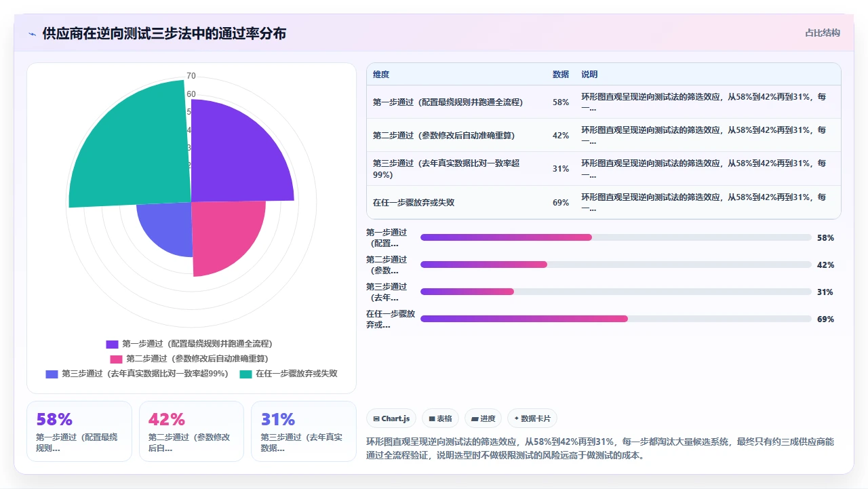This screenshot has height=489, width=868.
Task: Toggle blue legend swatch for 第三步通过
Action: (52, 374)
